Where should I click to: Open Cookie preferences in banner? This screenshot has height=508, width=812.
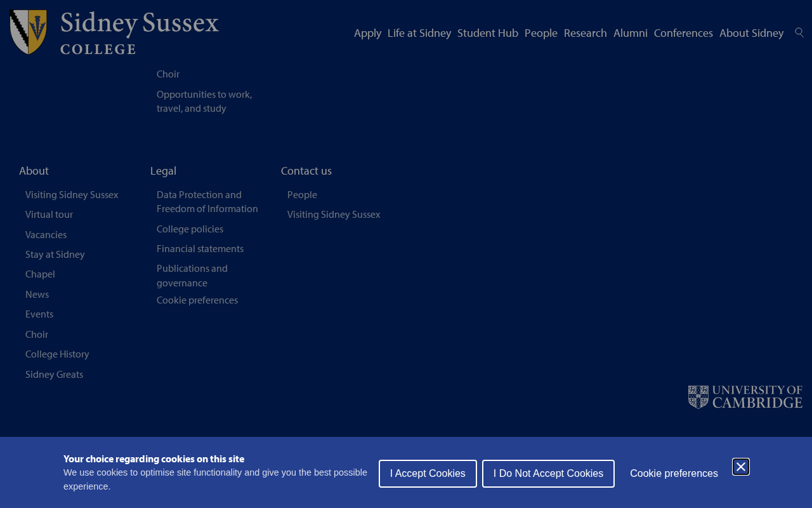pos(674,474)
